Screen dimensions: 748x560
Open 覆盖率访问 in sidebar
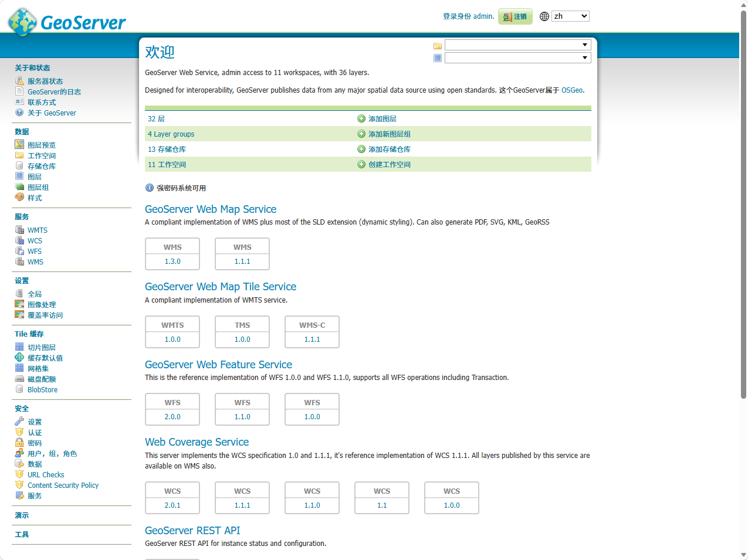coord(45,315)
